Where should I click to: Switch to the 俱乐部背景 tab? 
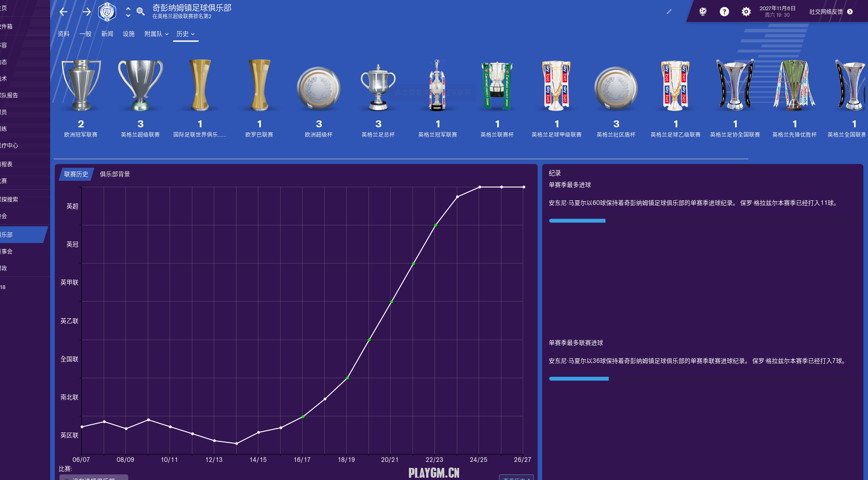(115, 174)
